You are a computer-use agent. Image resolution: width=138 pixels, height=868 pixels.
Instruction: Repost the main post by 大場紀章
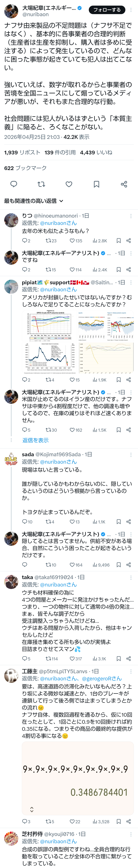[x=41, y=184]
